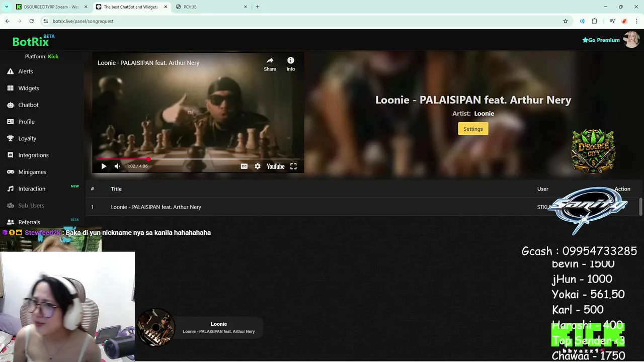Screen dimensions: 644x362
Task: Open the blue sound-wave extension icon
Action: [x=582, y=21]
